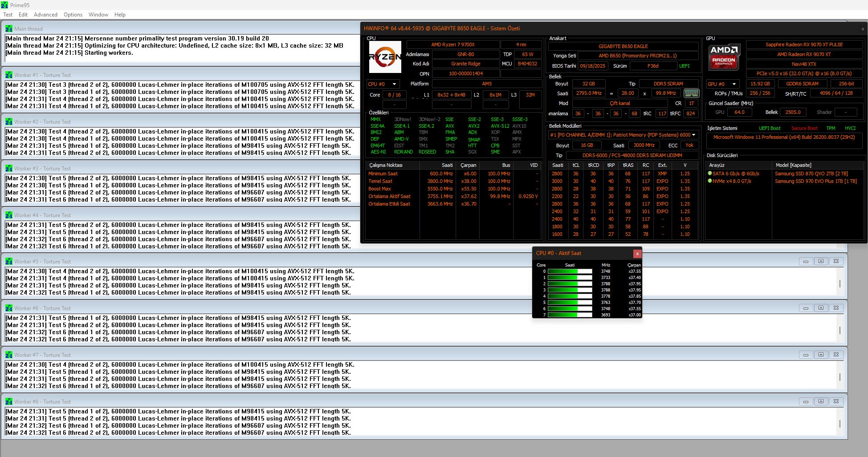Click the Worker #5 window icon
The width and height of the screenshot is (868, 457).
9,261
